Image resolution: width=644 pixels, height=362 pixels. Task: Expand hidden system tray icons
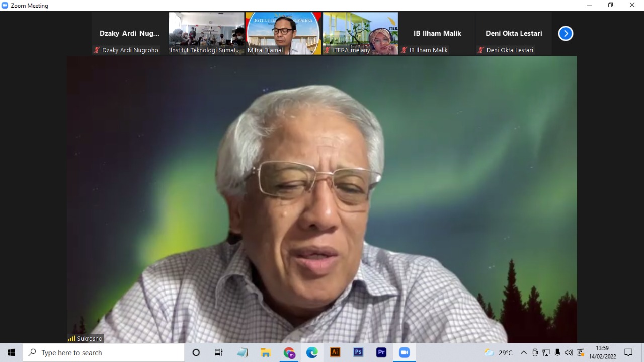[524, 353]
